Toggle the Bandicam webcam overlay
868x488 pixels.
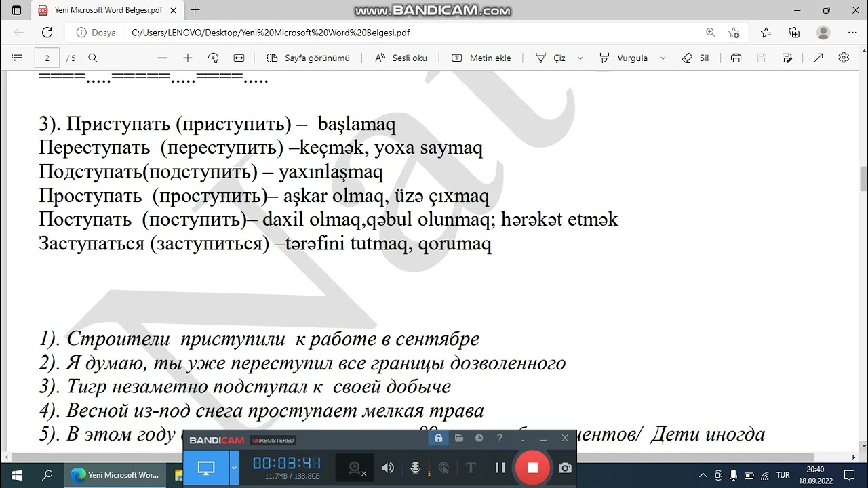click(x=356, y=468)
